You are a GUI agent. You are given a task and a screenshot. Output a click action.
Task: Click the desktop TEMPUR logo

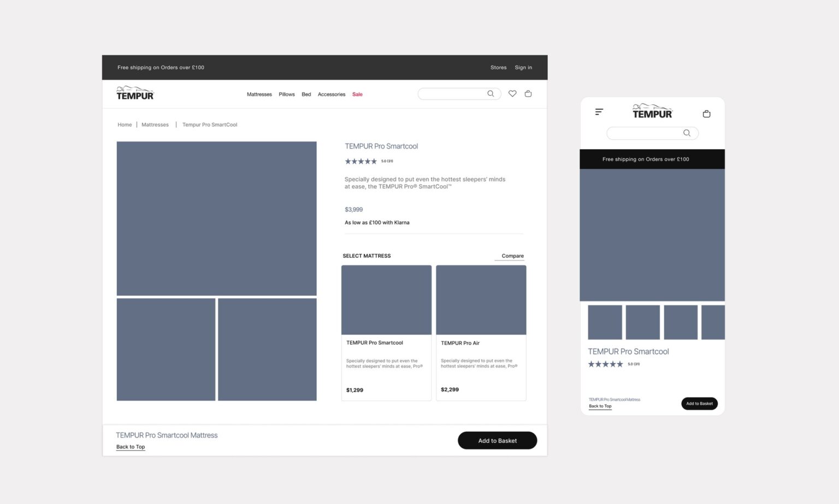tap(135, 93)
